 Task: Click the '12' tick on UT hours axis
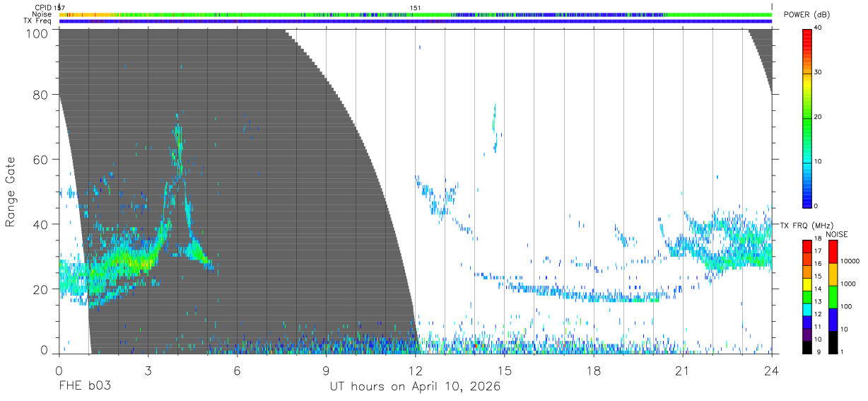(x=416, y=370)
